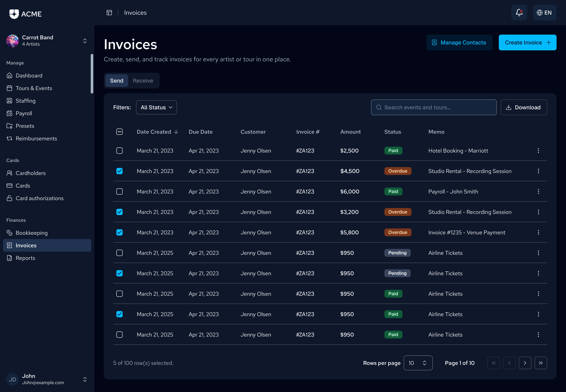Check the $2,500 Hotel Booking row checkbox

click(x=120, y=151)
